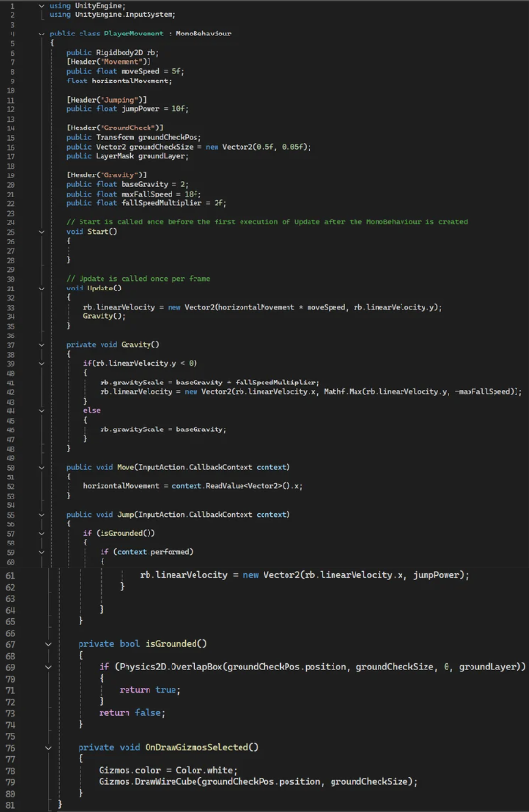Click new Vector2(0.5f, 0.05f) on line 16
The image size is (529, 812).
point(259,147)
